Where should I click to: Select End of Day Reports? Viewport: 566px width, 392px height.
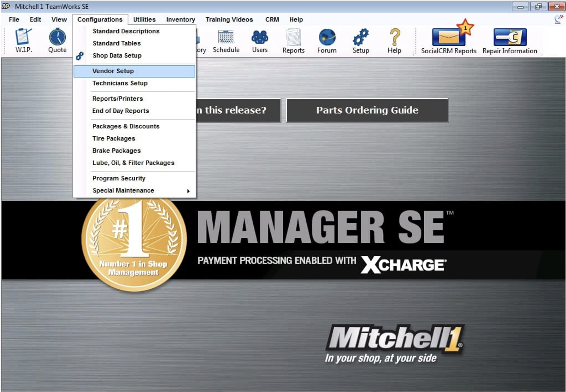134,111
